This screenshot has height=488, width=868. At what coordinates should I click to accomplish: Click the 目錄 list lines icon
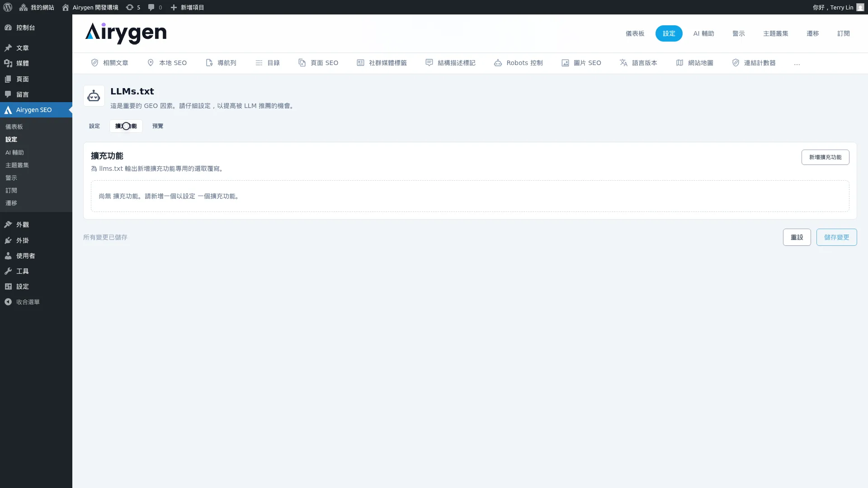(259, 63)
